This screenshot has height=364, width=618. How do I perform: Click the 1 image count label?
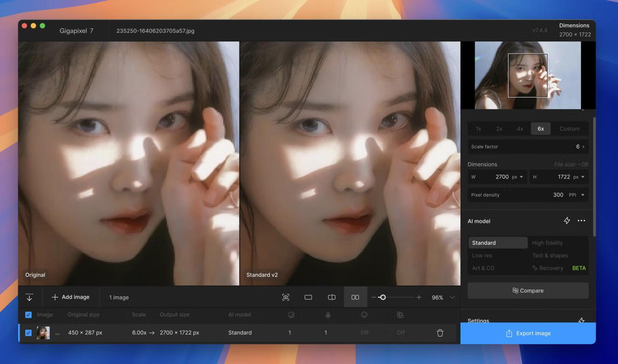coord(119,297)
